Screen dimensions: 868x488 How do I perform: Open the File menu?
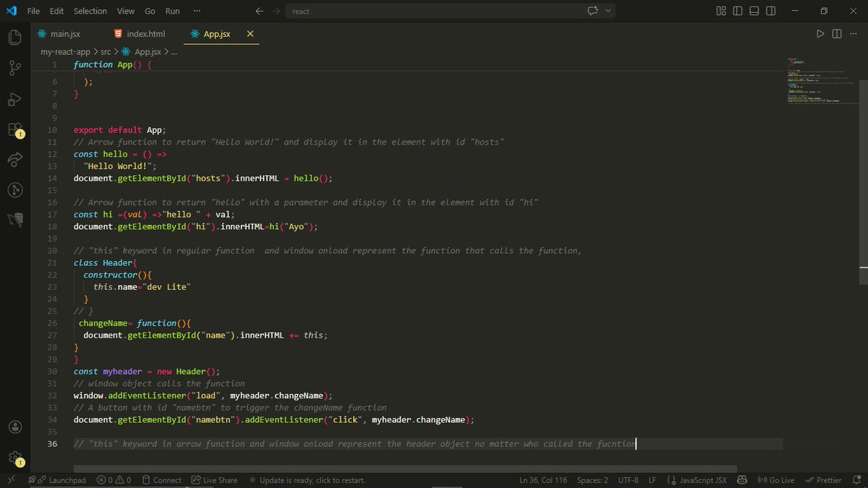click(x=33, y=11)
